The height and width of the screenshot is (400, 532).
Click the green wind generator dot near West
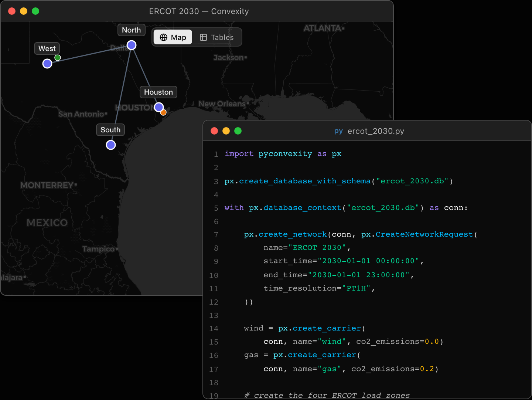(x=58, y=58)
